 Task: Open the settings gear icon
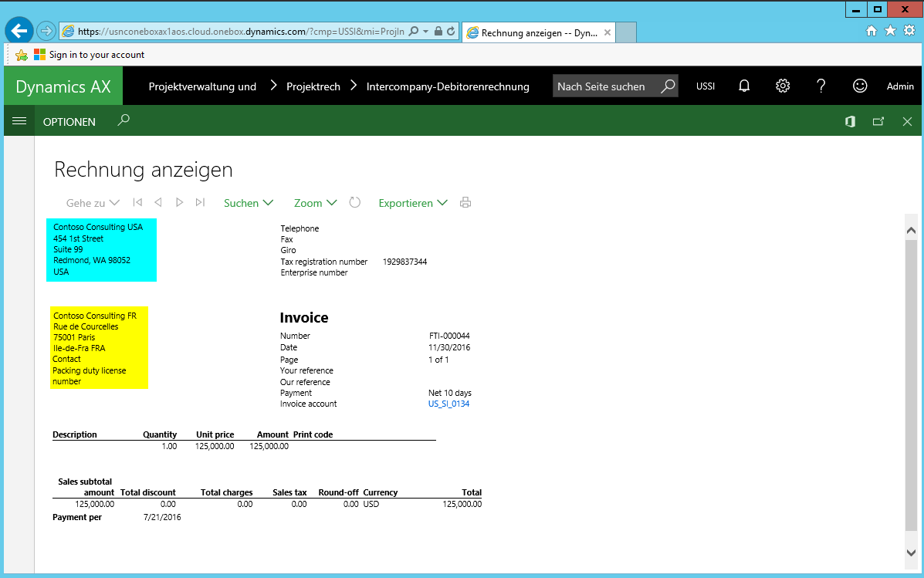783,86
